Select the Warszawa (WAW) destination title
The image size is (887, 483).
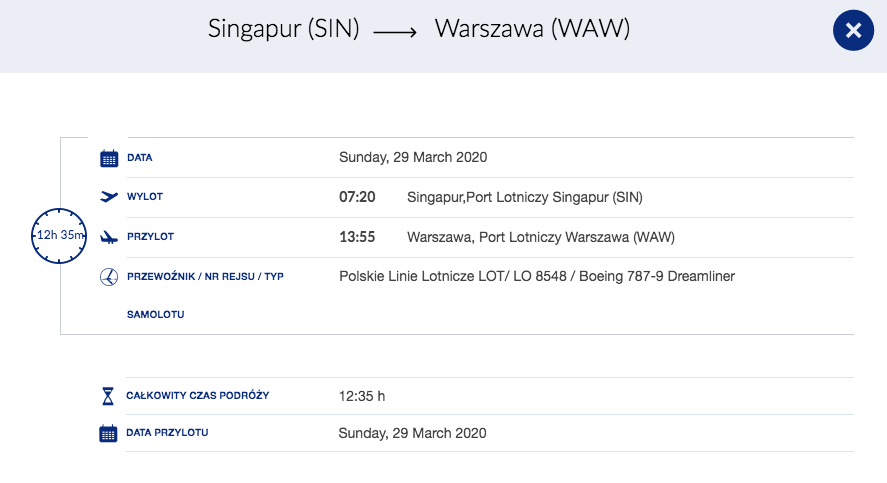point(532,29)
